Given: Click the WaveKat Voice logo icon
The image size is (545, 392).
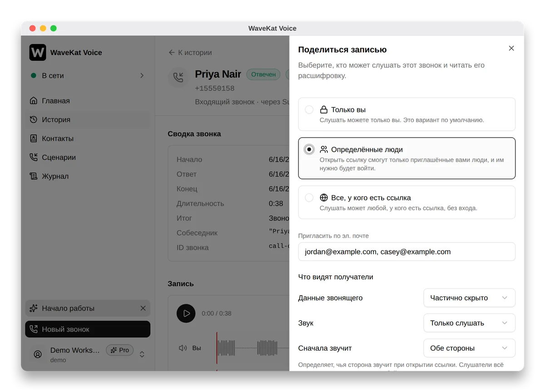Looking at the screenshot, I should pyautogui.click(x=38, y=52).
